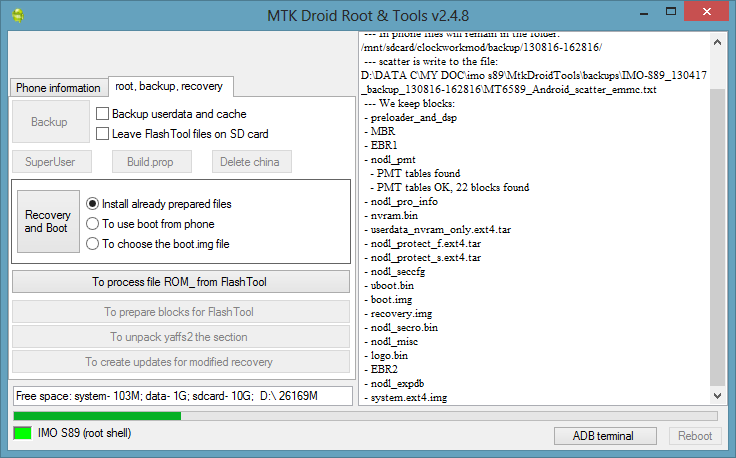Click the PMT tables found line
The width and height of the screenshot is (736, 458).
415,173
